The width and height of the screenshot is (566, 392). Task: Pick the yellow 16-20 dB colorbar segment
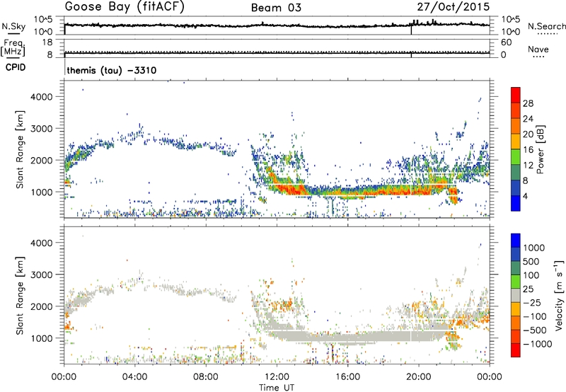coord(516,142)
